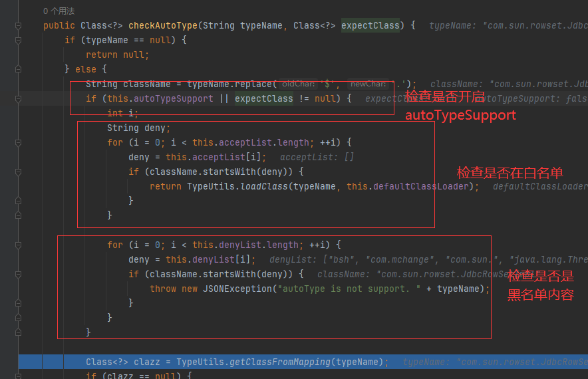
Task: Click the inline 'acceptList: []' debug value
Action: click(317, 158)
